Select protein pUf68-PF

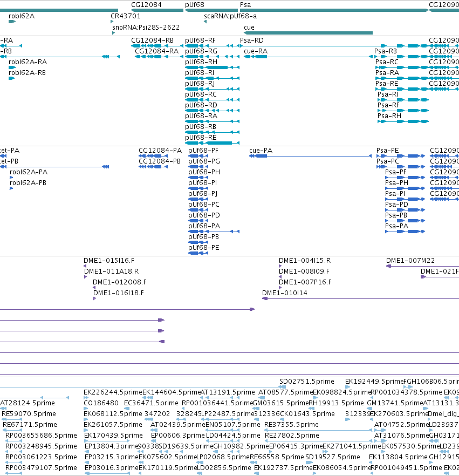click(203, 151)
